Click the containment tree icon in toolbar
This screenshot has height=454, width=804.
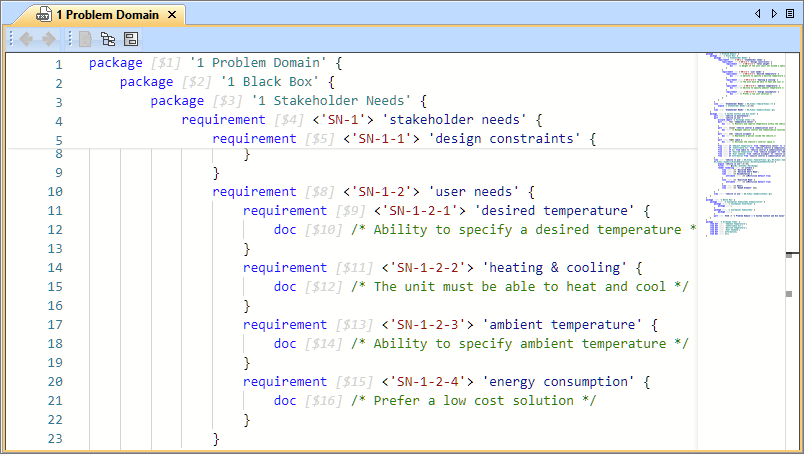coord(108,39)
